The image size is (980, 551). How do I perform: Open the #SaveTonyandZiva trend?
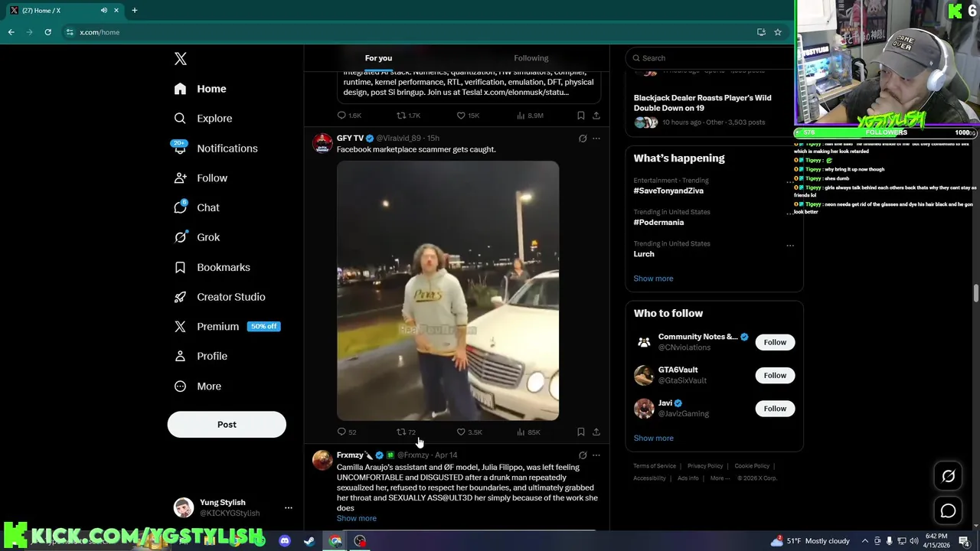click(x=668, y=191)
